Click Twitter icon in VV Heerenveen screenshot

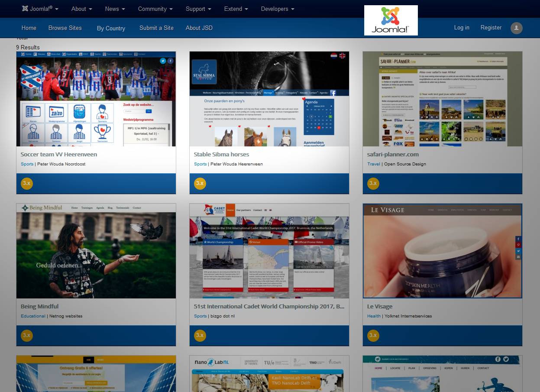[163, 61]
